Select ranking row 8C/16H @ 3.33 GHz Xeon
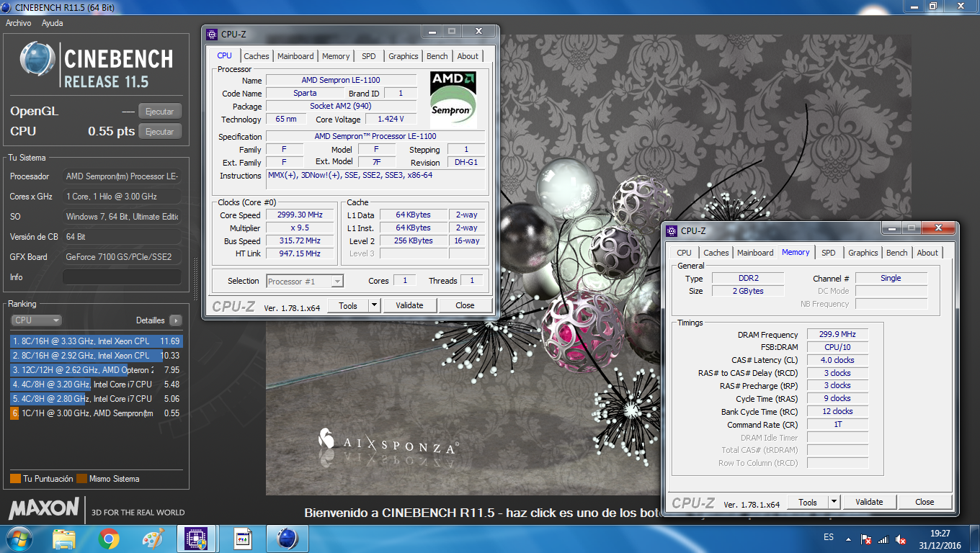The height and width of the screenshot is (553, 980). click(97, 341)
